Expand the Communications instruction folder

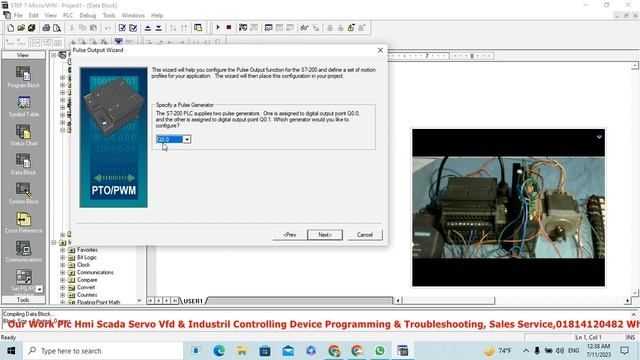(x=62, y=272)
